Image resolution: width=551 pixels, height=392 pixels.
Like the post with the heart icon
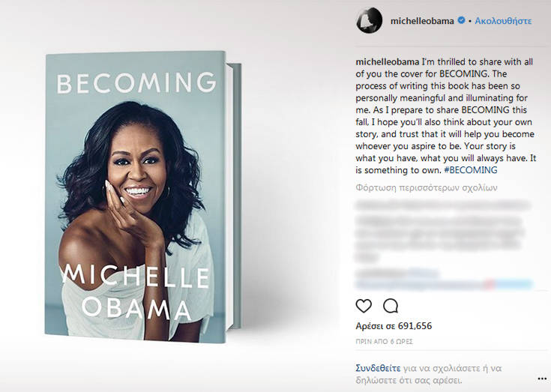(x=364, y=306)
